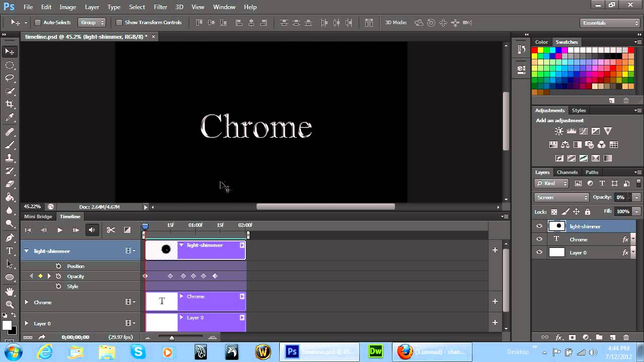Mute audio playback in the timeline

[92, 230]
